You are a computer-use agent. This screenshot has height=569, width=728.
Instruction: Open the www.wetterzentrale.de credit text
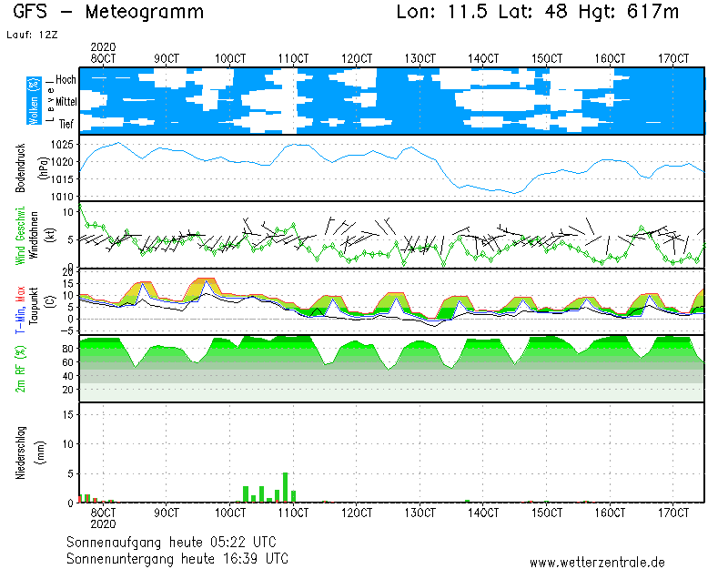tap(597, 563)
